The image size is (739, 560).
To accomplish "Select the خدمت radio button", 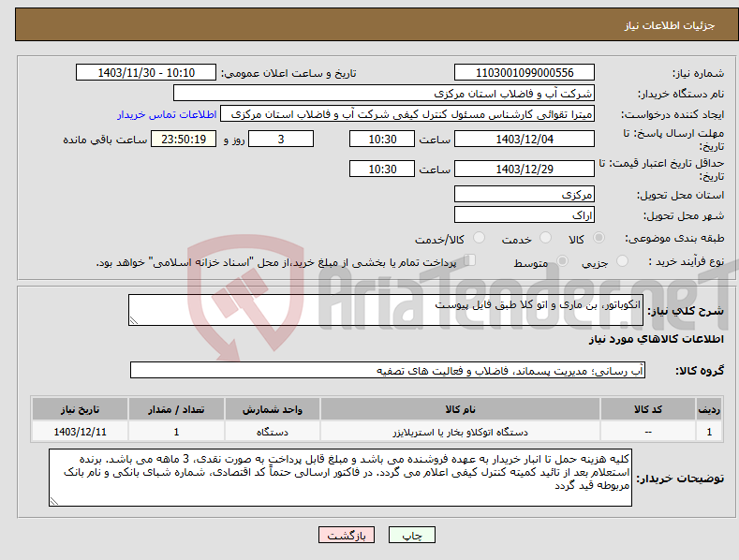I will [x=545, y=238].
